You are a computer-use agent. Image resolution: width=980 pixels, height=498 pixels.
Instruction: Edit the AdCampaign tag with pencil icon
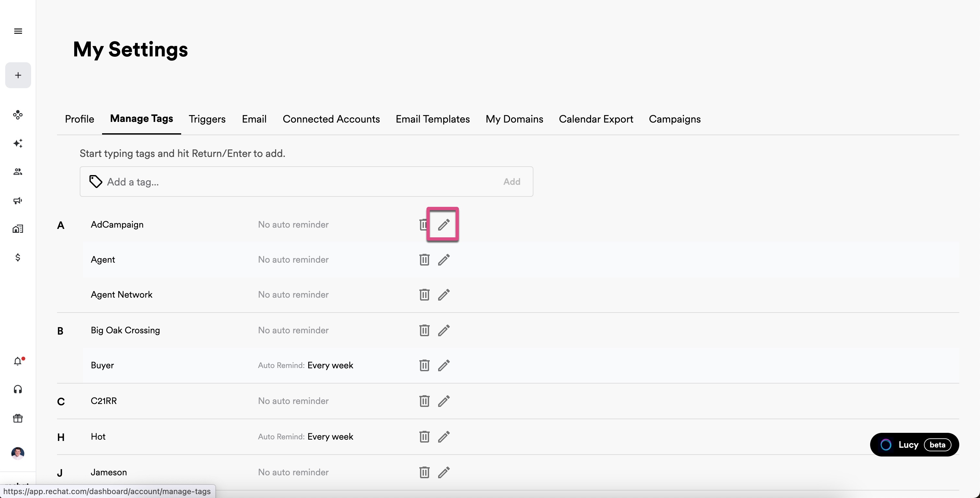pyautogui.click(x=444, y=225)
